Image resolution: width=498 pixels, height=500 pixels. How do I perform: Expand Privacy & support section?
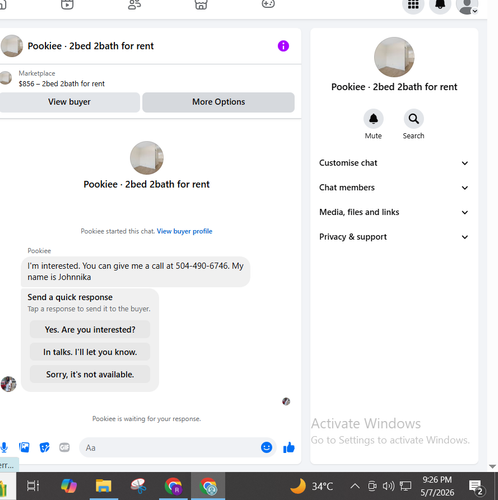click(394, 237)
